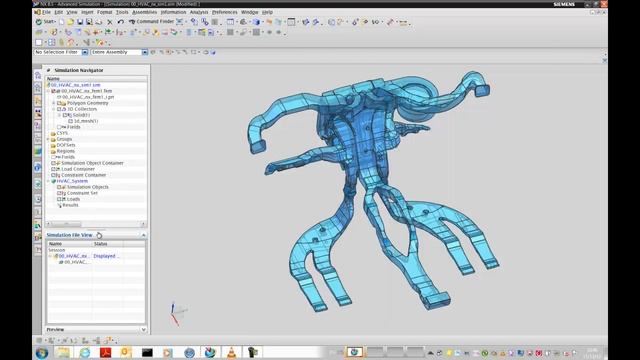Toggle Constraint Set checkbox under HVAC_System
640x360 pixels.
59,193
